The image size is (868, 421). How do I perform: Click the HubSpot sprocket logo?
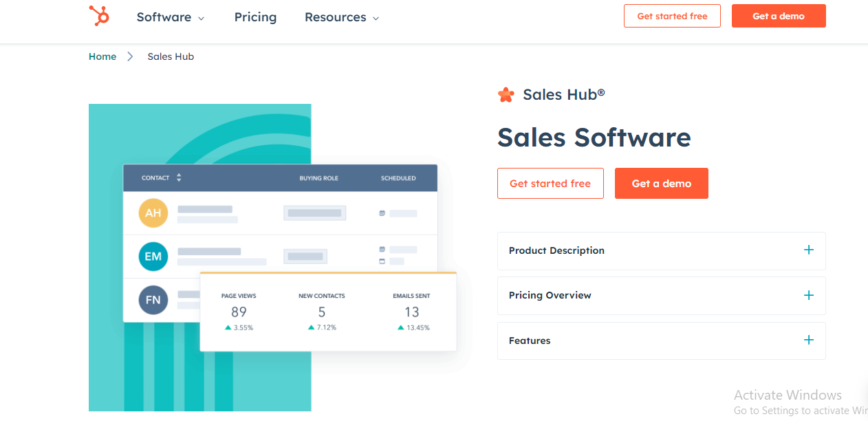pyautogui.click(x=99, y=16)
